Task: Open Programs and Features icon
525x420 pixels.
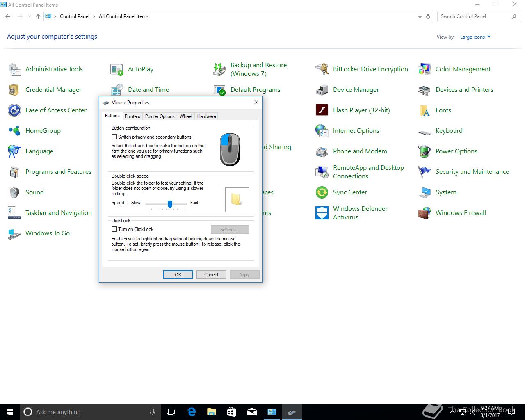Action: (x=14, y=172)
